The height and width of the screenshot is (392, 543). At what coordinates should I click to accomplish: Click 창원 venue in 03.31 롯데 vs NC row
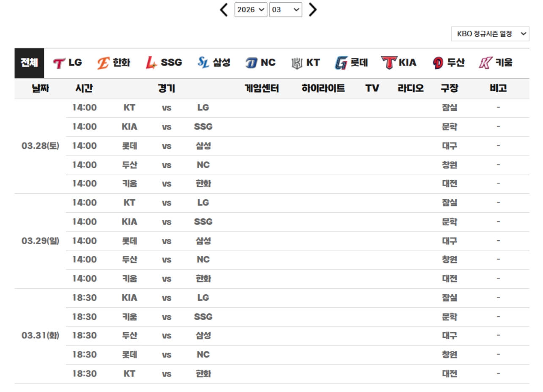click(450, 355)
